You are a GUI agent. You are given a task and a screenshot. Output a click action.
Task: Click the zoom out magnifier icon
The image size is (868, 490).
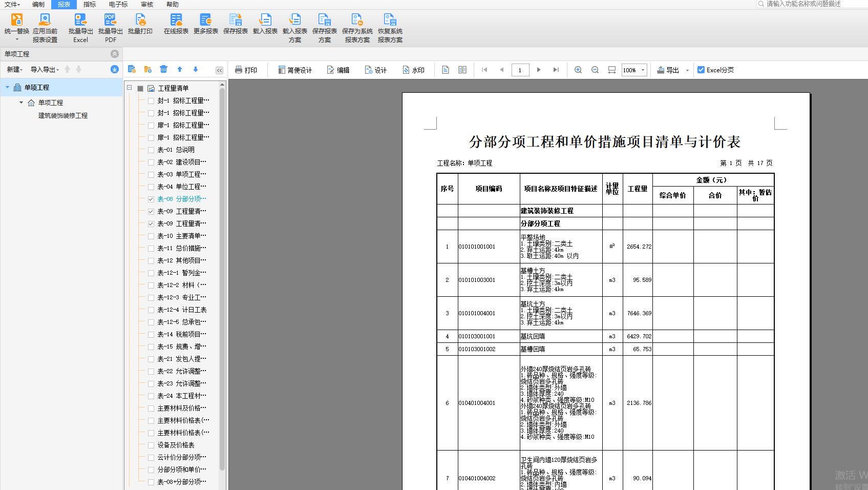[x=595, y=70]
